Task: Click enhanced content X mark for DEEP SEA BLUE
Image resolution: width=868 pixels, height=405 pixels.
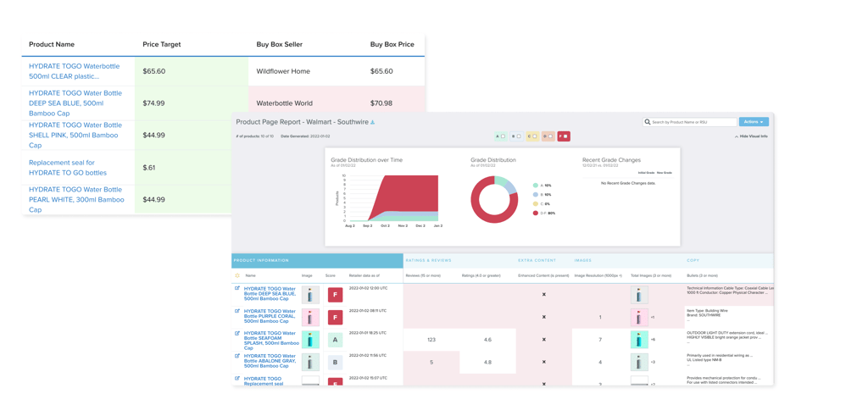Action: (x=543, y=294)
